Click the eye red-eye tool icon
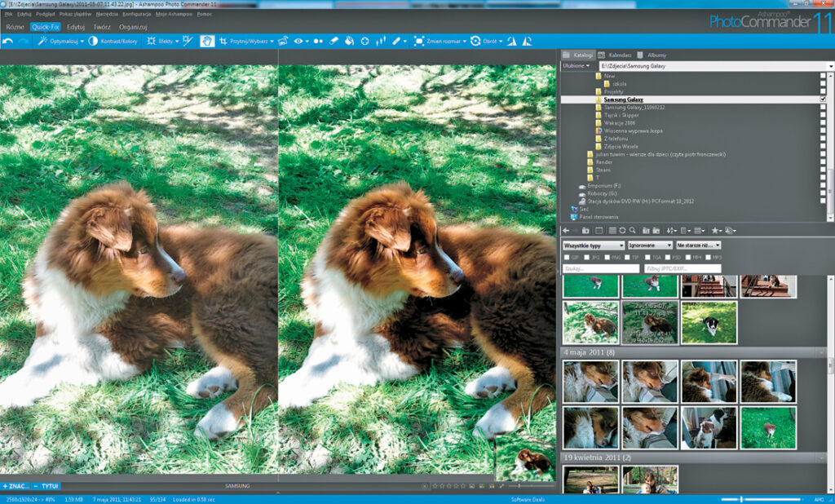The width and height of the screenshot is (835, 504). point(298,41)
